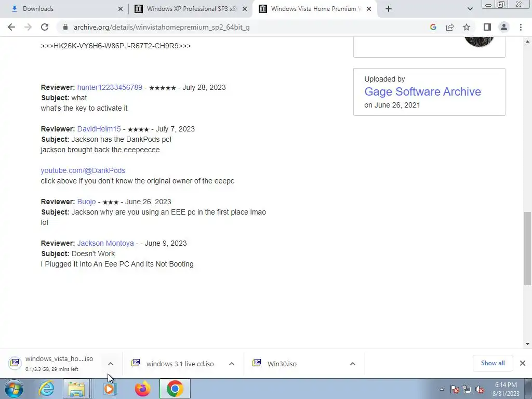532x399 pixels.
Task: Open the youtube.com/@DankPods link
Action: [83, 170]
